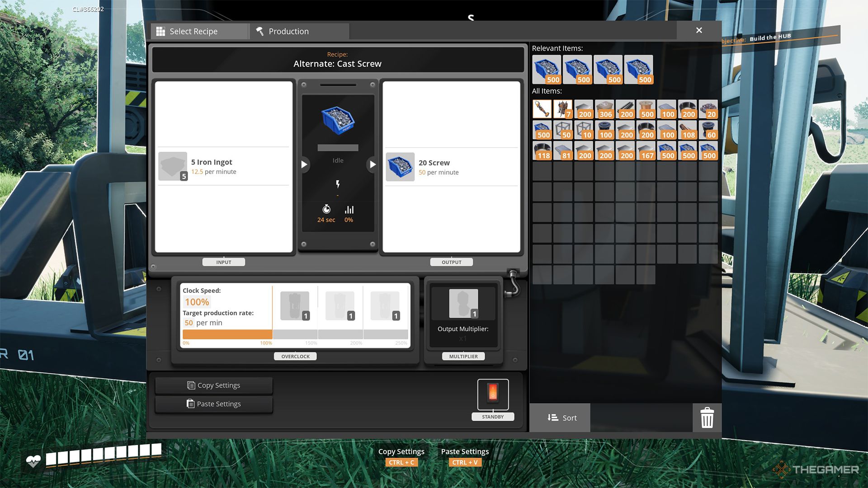
Task: Click the CTRL + V shortcut hint
Action: 465,462
